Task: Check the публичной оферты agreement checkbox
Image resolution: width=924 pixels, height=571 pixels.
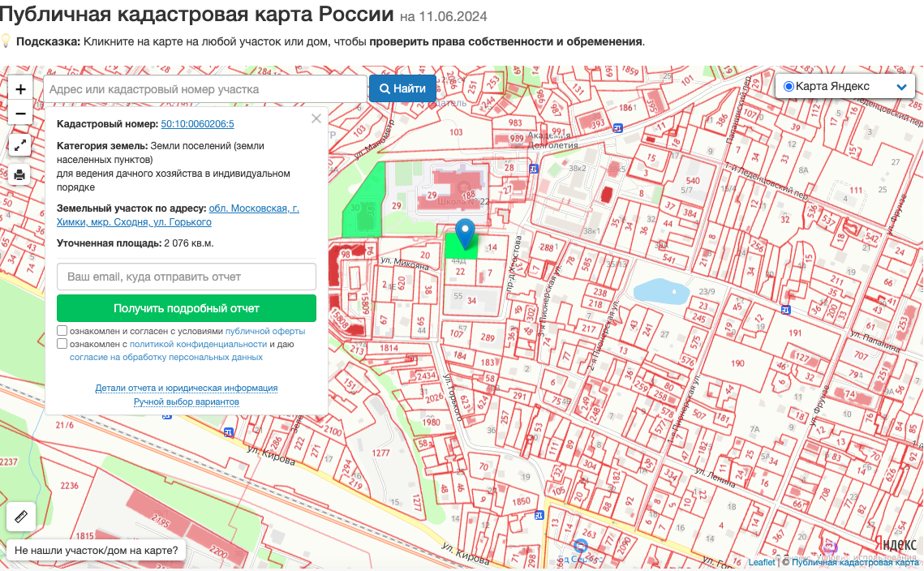Action: pos(62,331)
